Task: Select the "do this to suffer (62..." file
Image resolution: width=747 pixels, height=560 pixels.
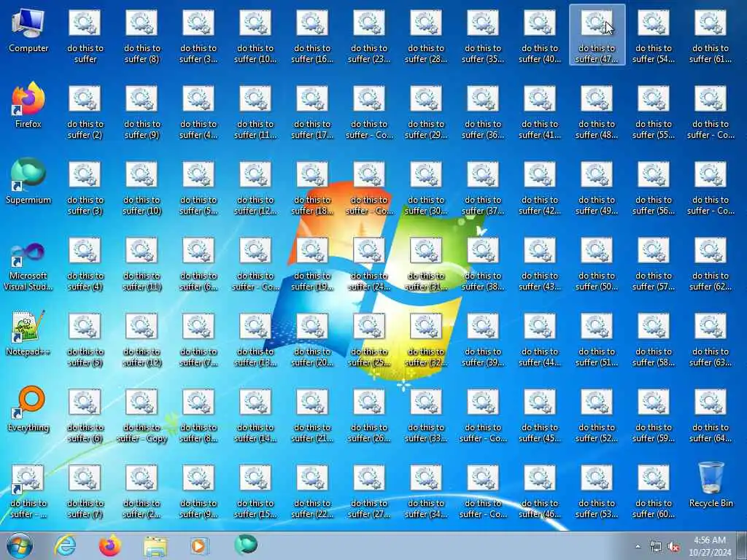Action: [711, 264]
